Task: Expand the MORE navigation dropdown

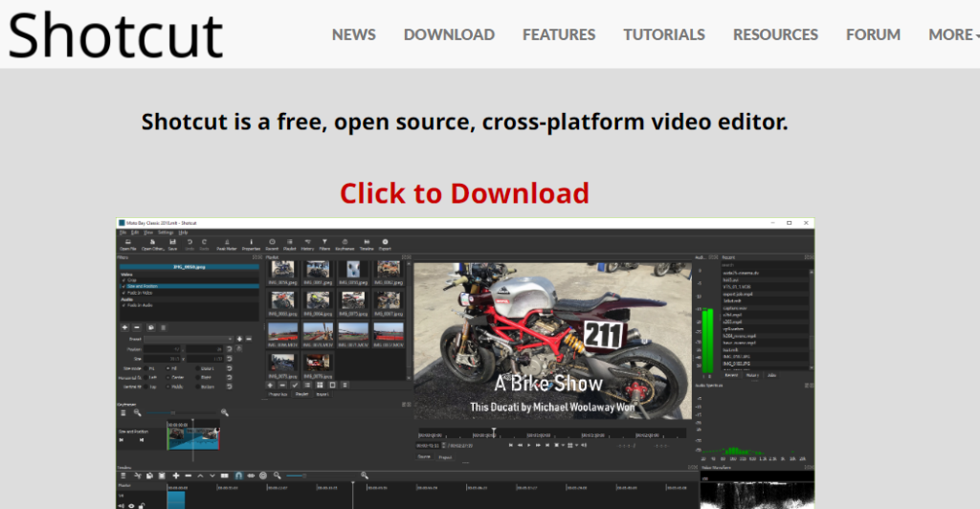Action: click(x=954, y=35)
